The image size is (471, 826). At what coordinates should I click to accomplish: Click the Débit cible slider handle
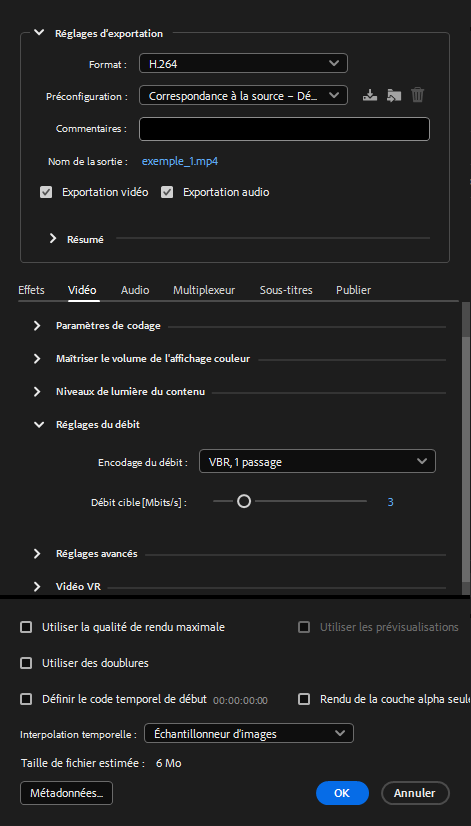[x=244, y=501]
